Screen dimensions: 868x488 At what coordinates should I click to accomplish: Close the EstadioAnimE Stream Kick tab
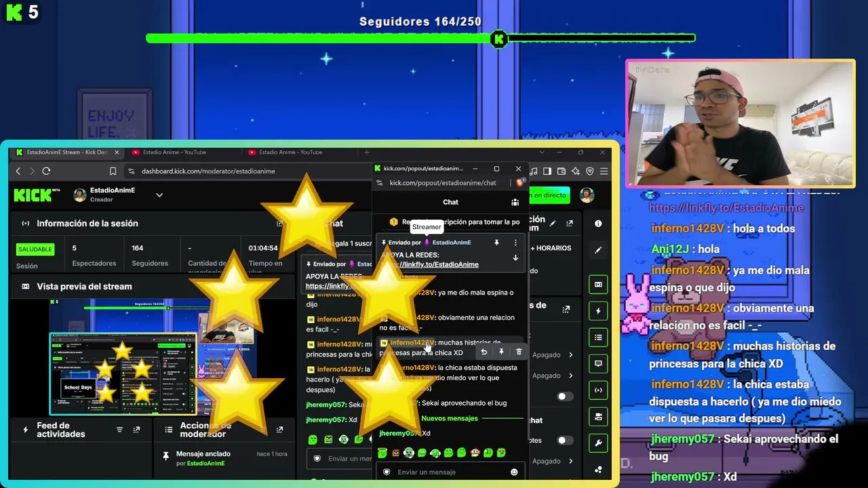pos(117,152)
